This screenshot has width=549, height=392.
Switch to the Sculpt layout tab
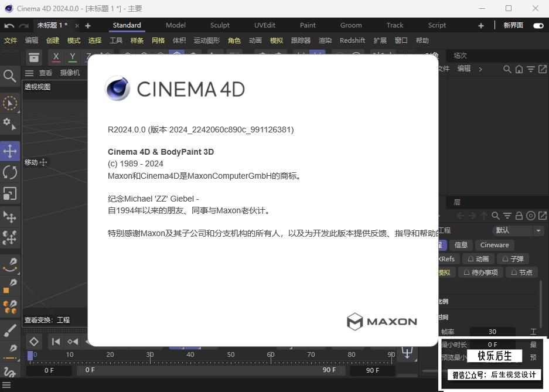pyautogui.click(x=220, y=25)
